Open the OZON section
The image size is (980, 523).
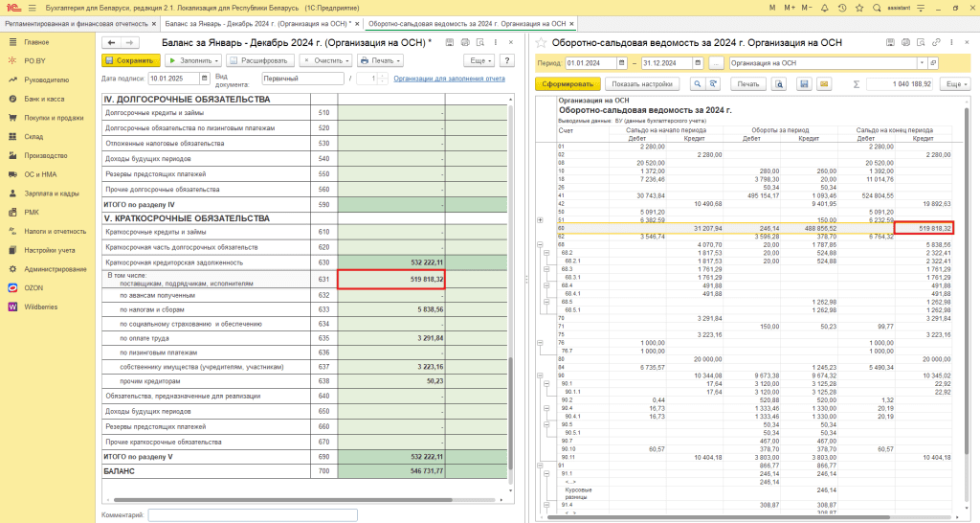pos(33,287)
